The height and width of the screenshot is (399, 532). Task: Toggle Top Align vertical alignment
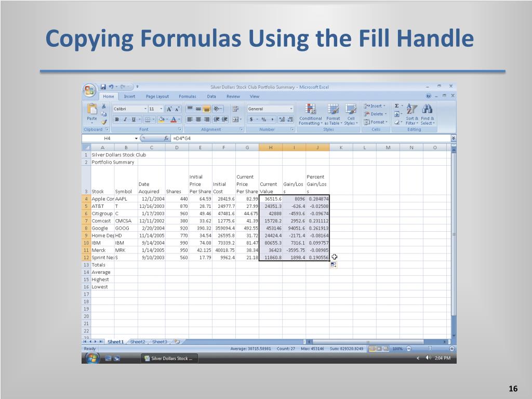point(190,109)
